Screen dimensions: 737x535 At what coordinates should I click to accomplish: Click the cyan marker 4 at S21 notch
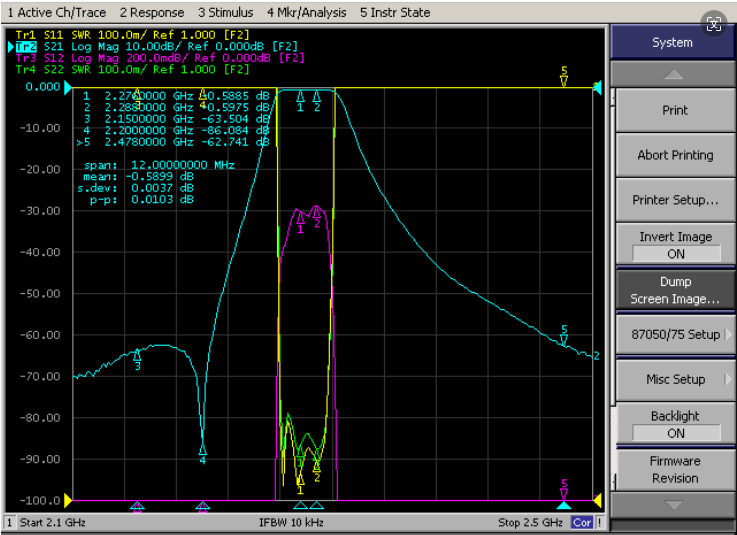pos(203,453)
